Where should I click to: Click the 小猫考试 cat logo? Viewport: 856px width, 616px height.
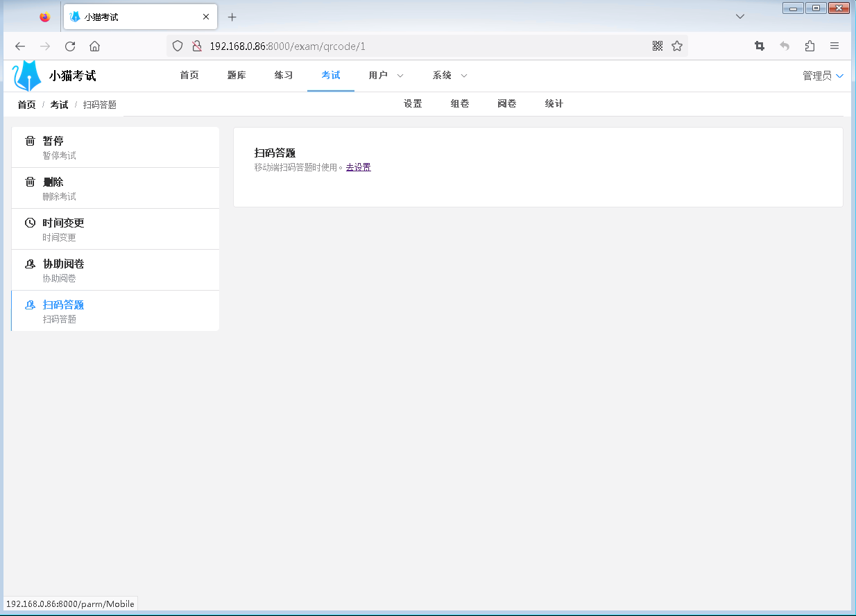pyautogui.click(x=28, y=76)
